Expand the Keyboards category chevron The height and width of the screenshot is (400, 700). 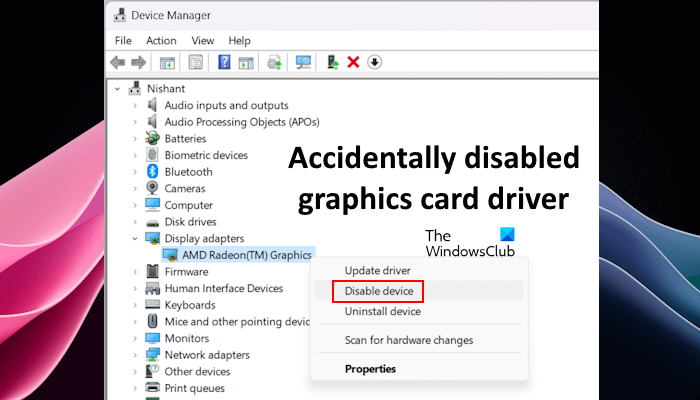135,305
